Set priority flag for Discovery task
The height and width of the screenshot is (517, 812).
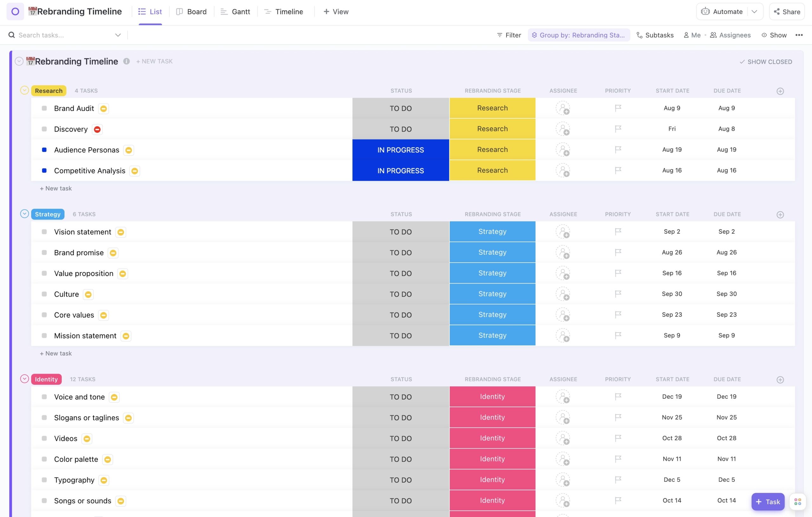click(x=618, y=129)
